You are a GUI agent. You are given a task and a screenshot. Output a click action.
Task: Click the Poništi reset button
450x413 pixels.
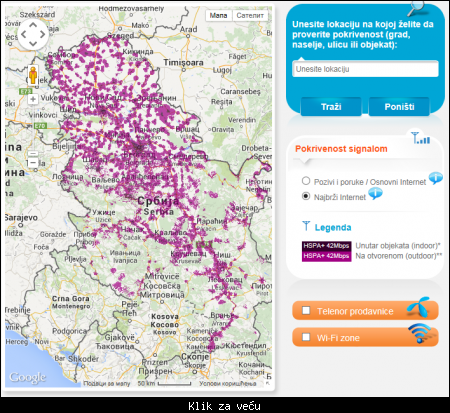pos(399,107)
